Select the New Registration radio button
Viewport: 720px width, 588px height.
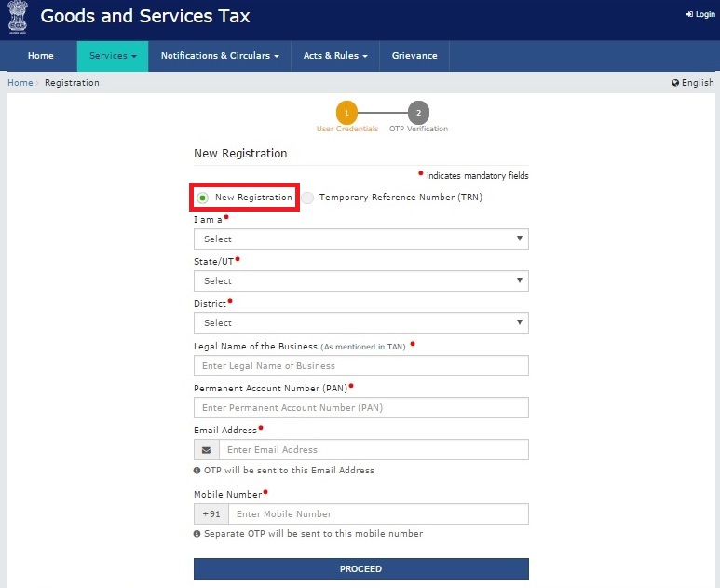point(203,198)
